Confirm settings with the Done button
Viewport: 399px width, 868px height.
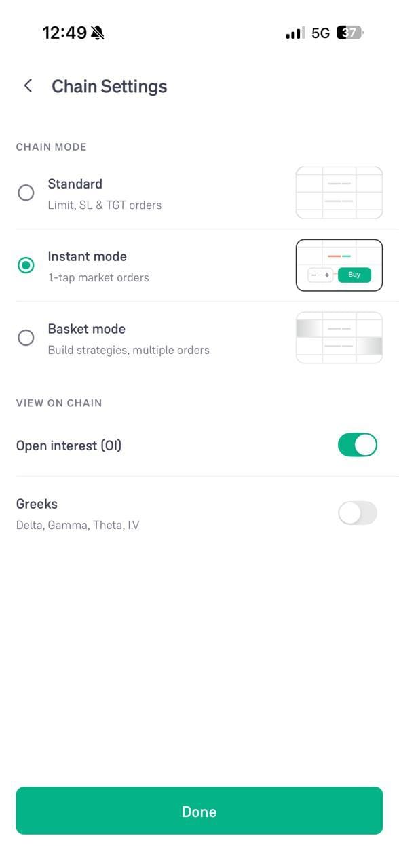click(x=199, y=811)
